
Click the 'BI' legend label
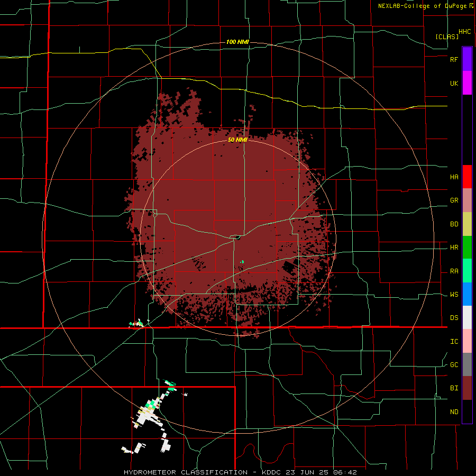454,388
